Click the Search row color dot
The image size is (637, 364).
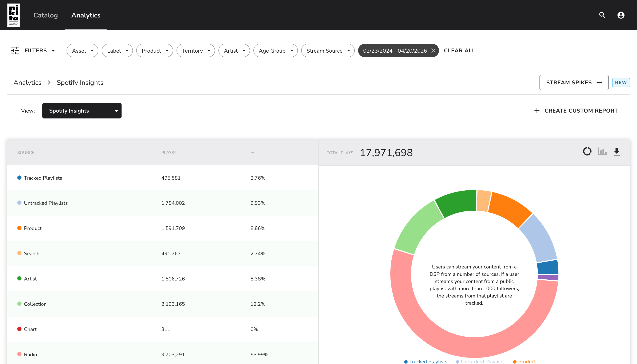tap(19, 253)
